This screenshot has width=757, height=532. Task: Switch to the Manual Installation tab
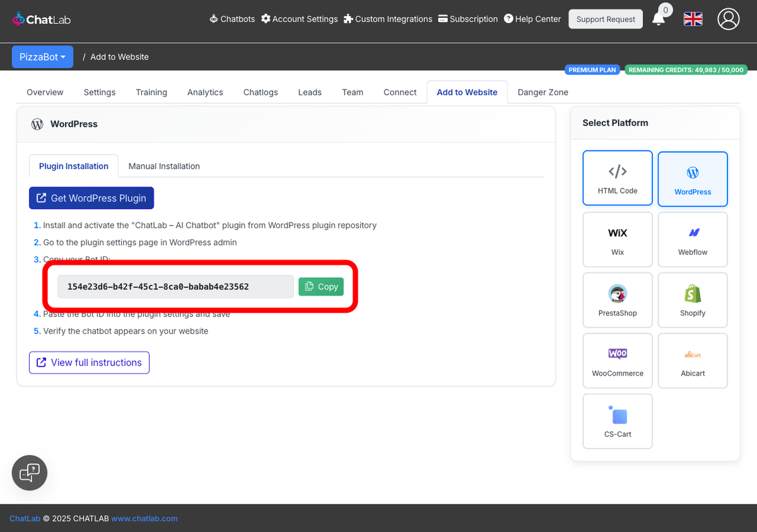click(x=164, y=166)
